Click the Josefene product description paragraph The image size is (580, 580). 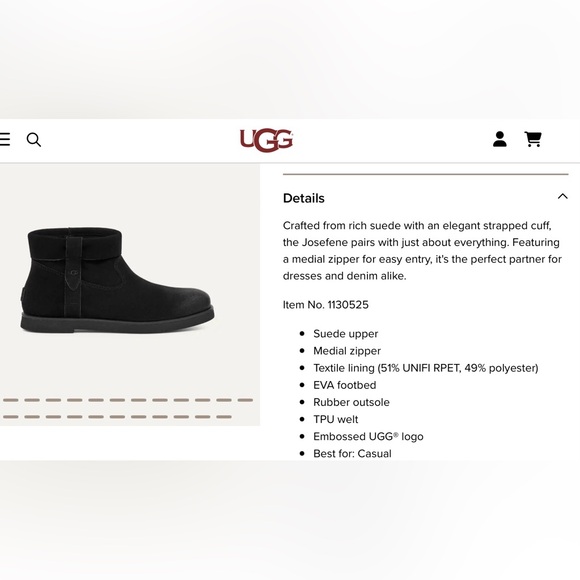[422, 251]
